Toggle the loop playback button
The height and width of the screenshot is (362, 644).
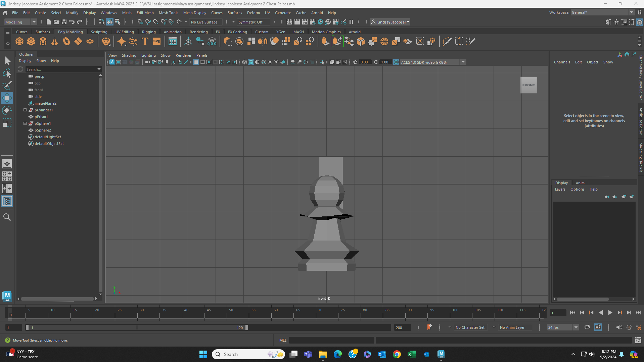click(587, 327)
